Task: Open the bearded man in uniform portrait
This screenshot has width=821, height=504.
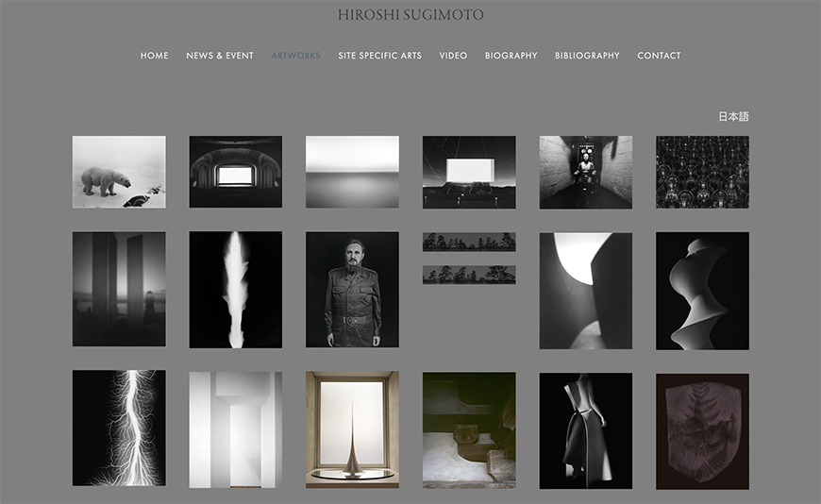Action: point(352,290)
